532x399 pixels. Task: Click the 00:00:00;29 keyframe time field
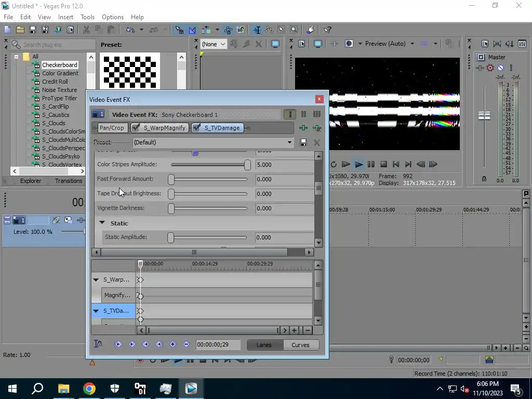tap(218, 345)
